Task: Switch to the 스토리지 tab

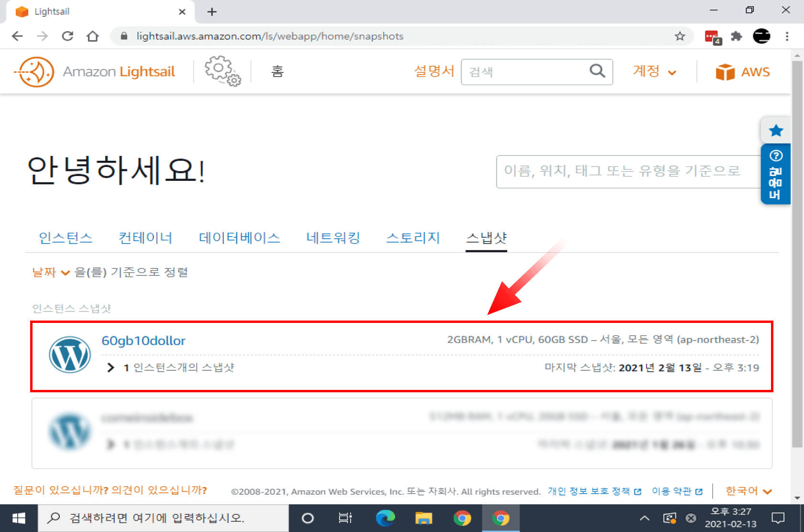Action: [x=413, y=238]
